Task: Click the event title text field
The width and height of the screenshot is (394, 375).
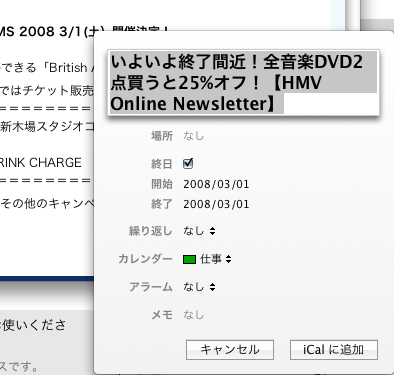Action: (x=243, y=83)
